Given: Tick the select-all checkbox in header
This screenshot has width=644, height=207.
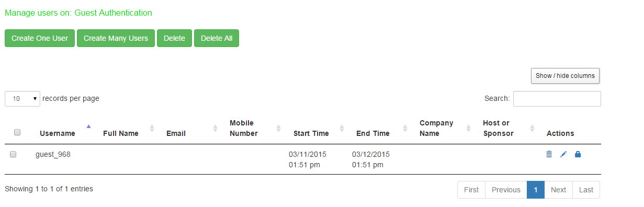Looking at the screenshot, I should click(17, 133).
